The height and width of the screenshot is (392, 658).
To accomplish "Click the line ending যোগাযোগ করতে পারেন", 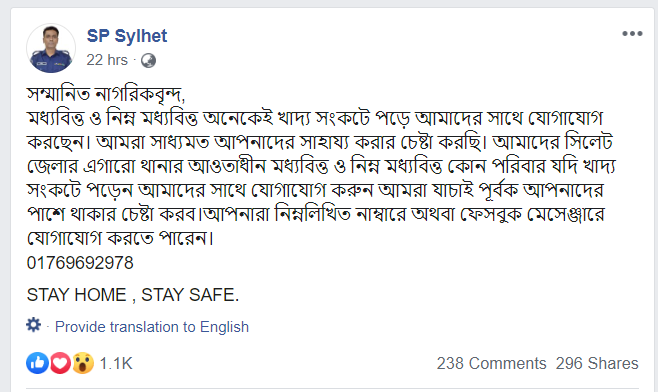I will [x=120, y=238].
